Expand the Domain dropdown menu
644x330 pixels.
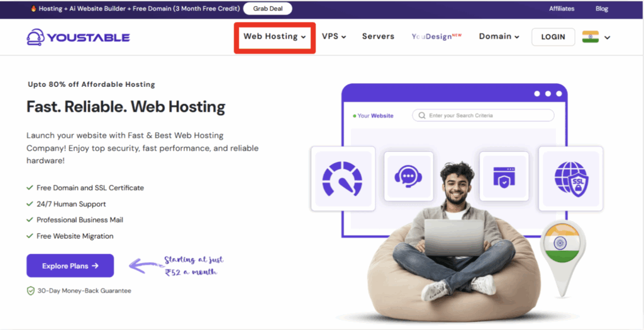click(x=499, y=37)
